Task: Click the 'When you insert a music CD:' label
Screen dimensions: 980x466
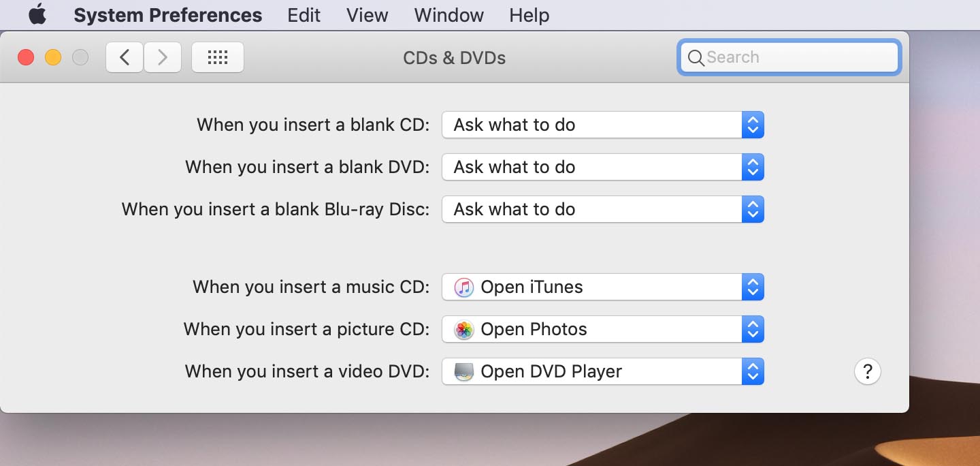Action: (x=311, y=287)
